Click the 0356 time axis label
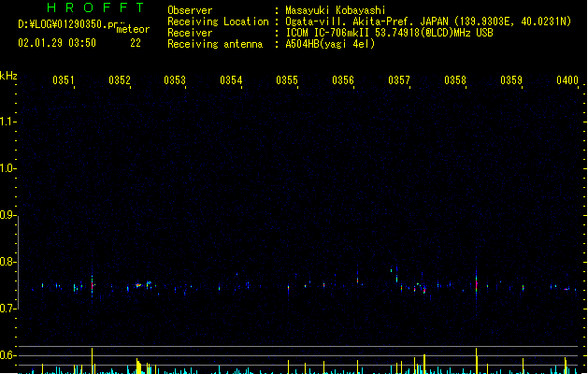Screen dimensions: 588x374 (343, 79)
